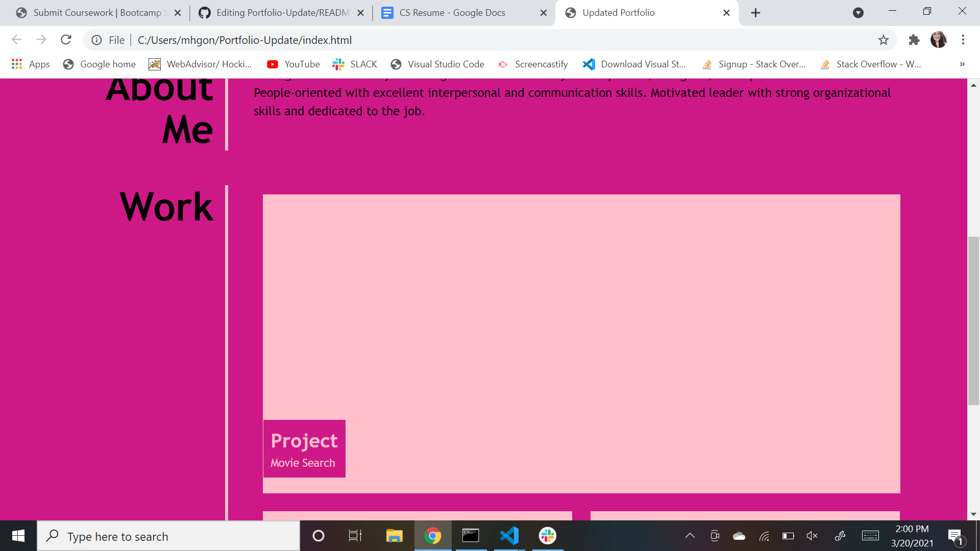Viewport: 980px width, 551px height.
Task: Open the Windows Ink pen icon
Action: coord(840,536)
